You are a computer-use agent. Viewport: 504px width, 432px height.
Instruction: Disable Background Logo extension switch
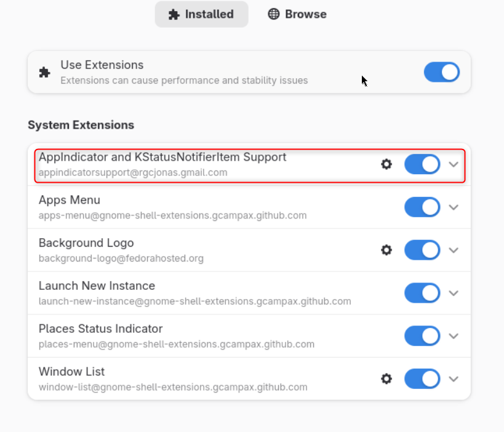422,250
